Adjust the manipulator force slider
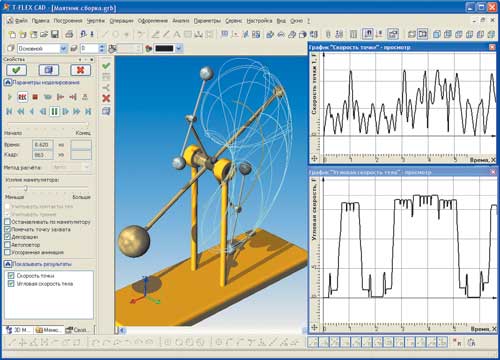The image size is (500, 360). (25, 188)
